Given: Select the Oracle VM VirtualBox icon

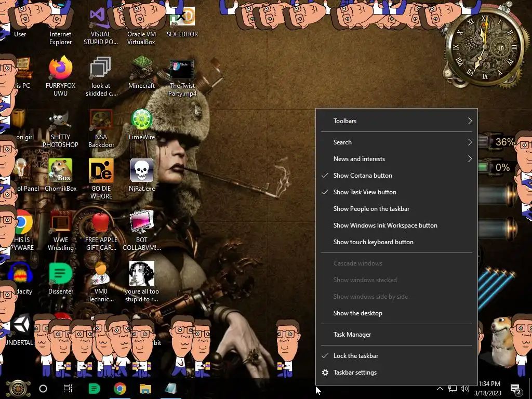Looking at the screenshot, I should [x=141, y=26].
